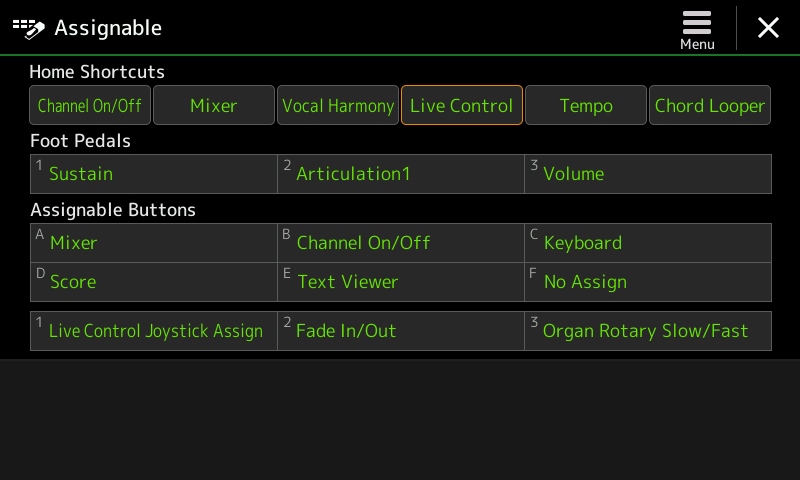800x480 pixels.
Task: Select the Mixer home shortcut
Action: (x=214, y=105)
